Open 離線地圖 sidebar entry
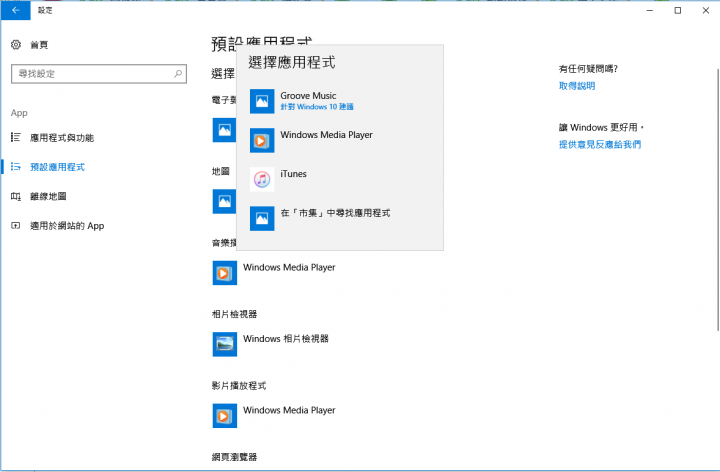 click(x=48, y=197)
